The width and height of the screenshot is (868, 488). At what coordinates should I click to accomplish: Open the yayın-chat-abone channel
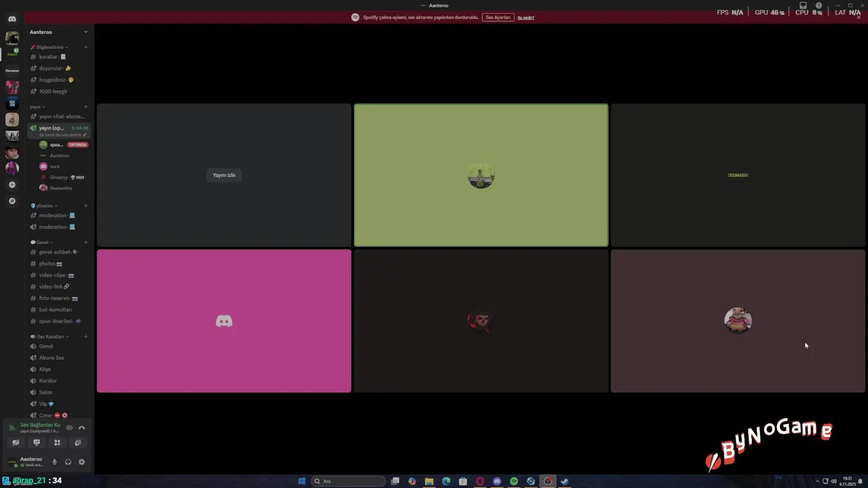[59, 117]
